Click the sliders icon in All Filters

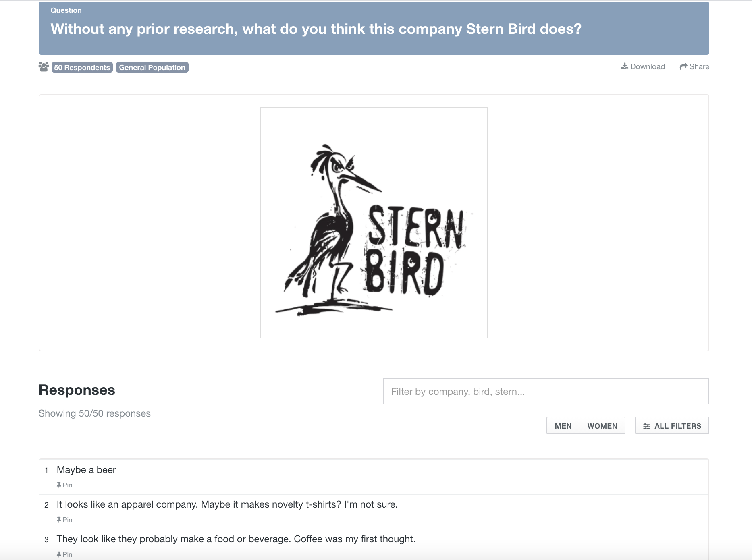646,426
